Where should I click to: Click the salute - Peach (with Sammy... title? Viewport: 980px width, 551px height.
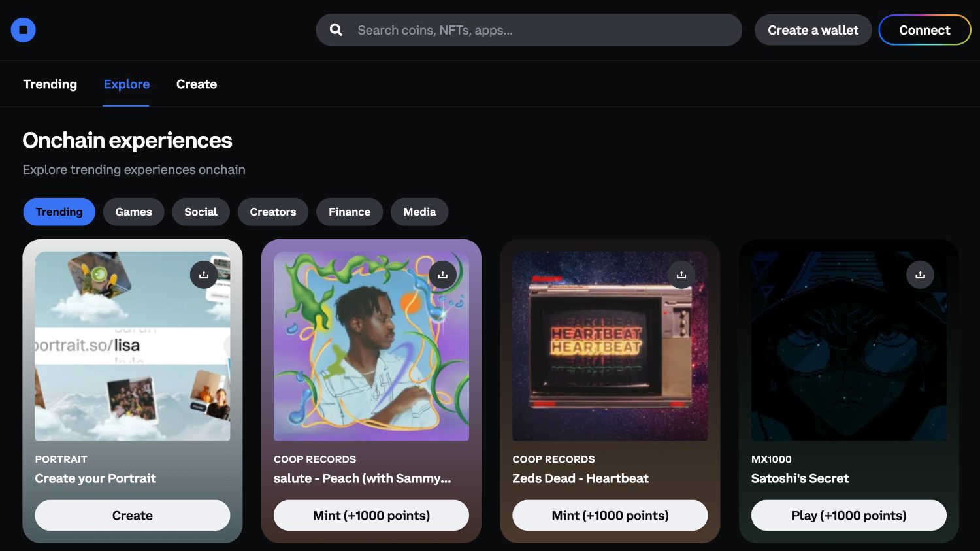(363, 478)
